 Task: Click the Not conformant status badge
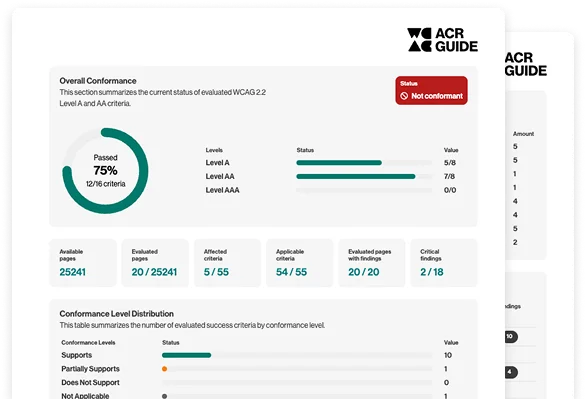click(431, 90)
